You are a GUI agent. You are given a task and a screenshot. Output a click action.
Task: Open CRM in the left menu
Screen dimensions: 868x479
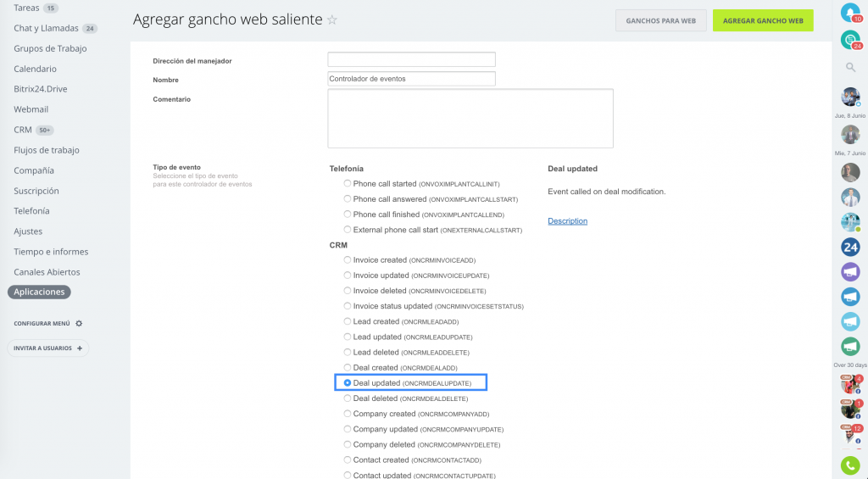(x=23, y=130)
